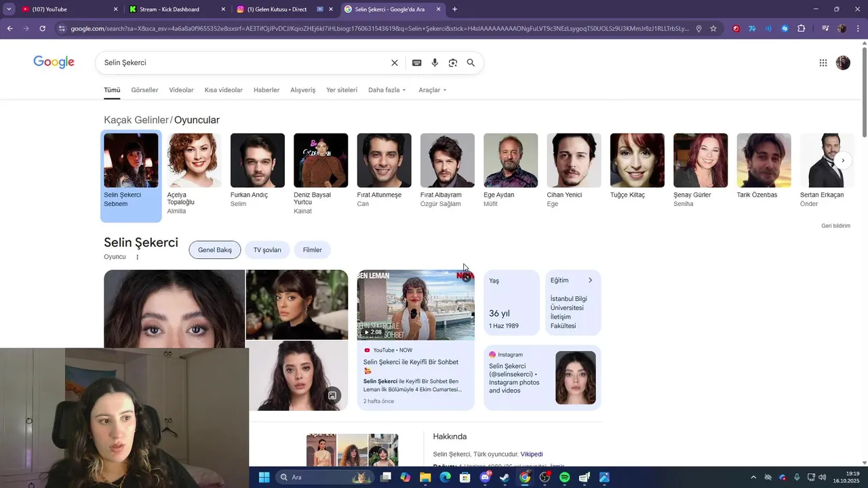
Task: Open File Explorer from the taskbar
Action: [x=425, y=477]
